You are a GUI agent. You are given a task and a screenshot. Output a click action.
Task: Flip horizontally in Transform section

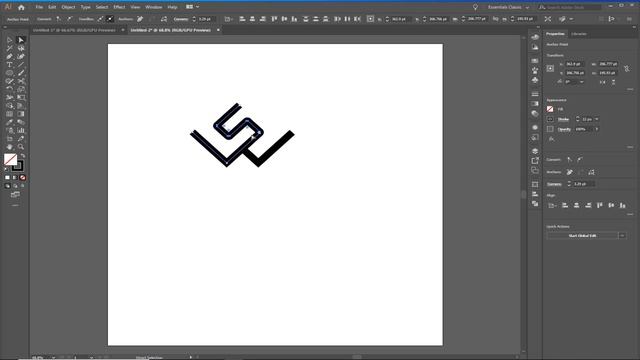(602, 82)
